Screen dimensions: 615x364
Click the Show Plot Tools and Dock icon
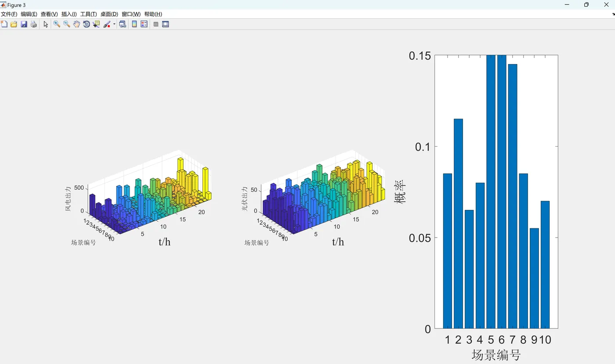pos(166,24)
